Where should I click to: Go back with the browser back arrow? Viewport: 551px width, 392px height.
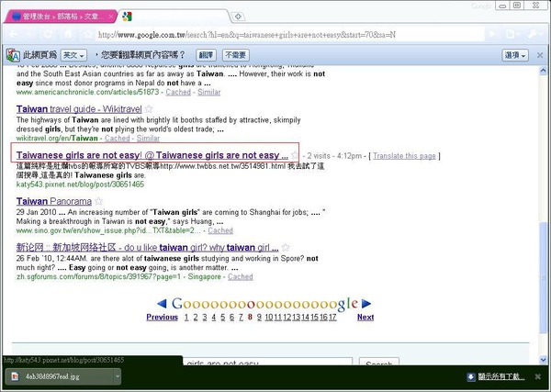tap(13, 34)
